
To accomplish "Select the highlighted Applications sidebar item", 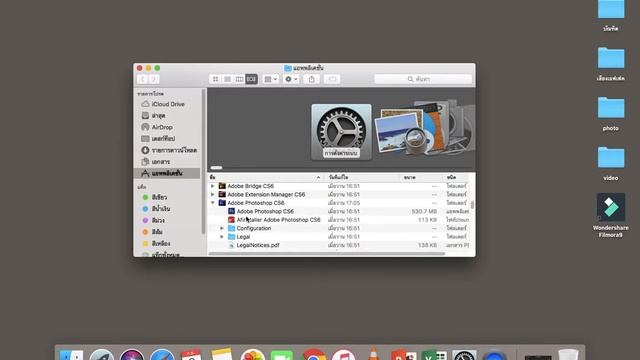I will pos(167,173).
